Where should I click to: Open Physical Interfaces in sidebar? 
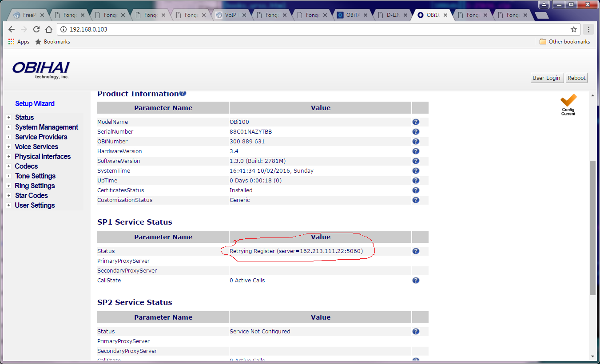click(x=43, y=157)
